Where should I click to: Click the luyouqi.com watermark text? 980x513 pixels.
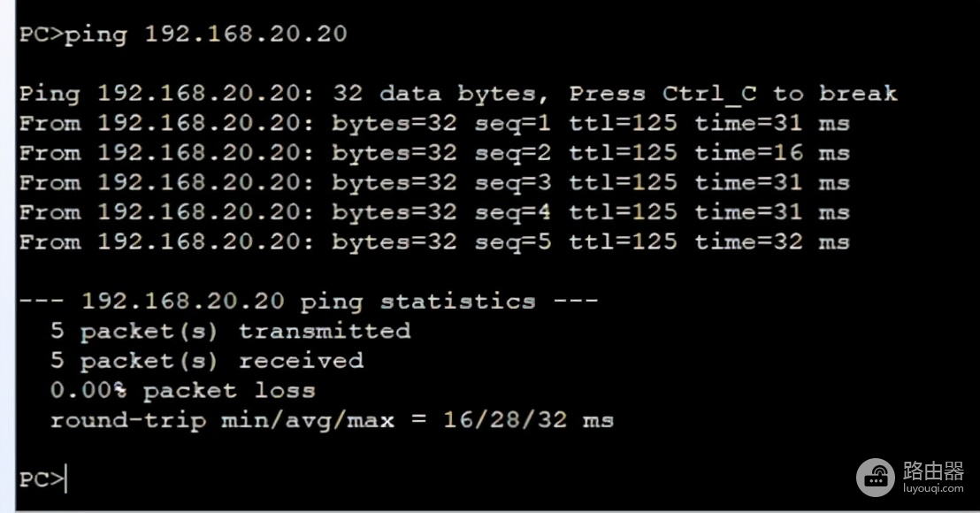(932, 487)
